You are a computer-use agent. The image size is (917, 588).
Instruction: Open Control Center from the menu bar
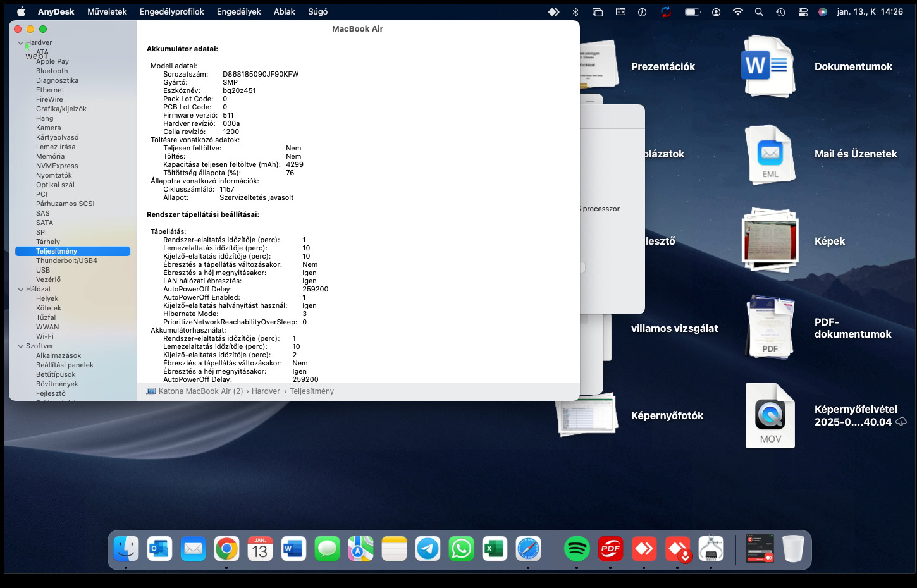coord(803,12)
